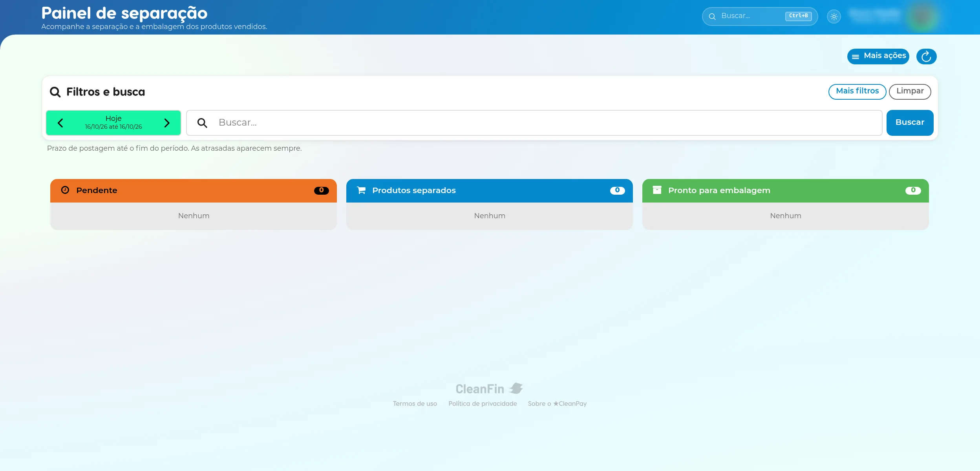Image resolution: width=980 pixels, height=471 pixels.
Task: Click the Ctrl+B shortcut badge
Action: [x=798, y=16]
